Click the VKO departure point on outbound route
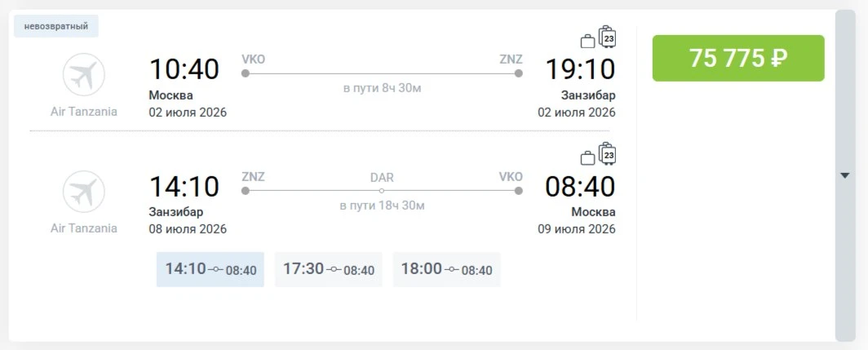The image size is (868, 350). (246, 73)
